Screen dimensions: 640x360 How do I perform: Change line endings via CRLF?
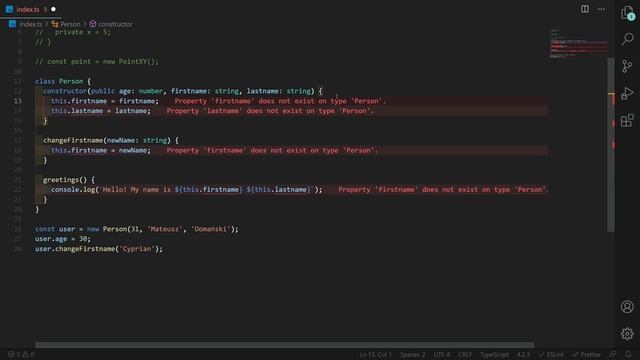click(465, 354)
